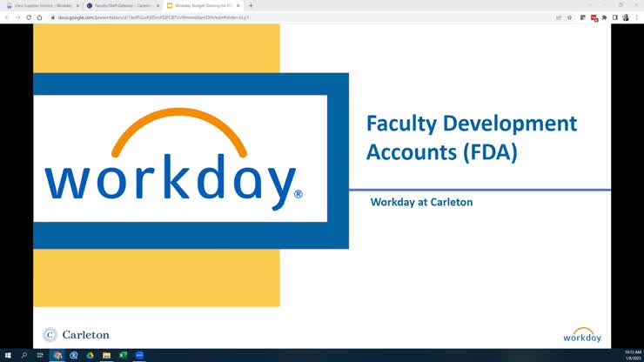Reload the current page
Screen dimensions: 644x362
tap(29, 17)
